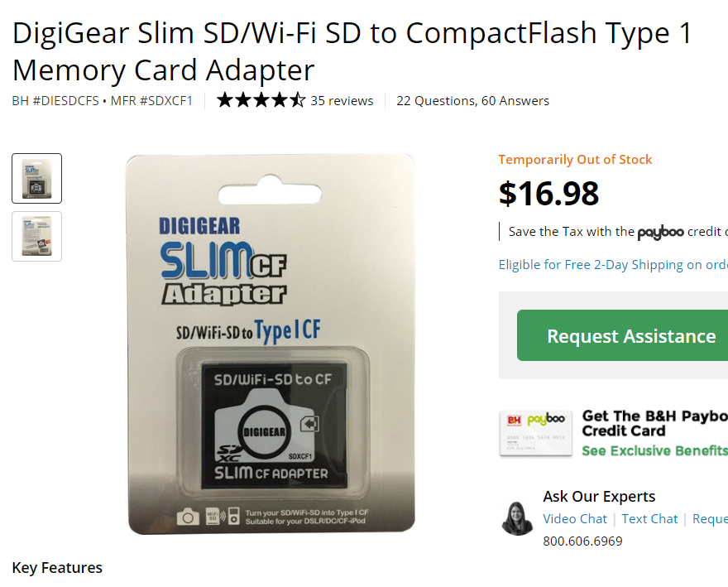Select the second product thumbnail showing package back
This screenshot has width=728, height=587.
click(x=36, y=237)
